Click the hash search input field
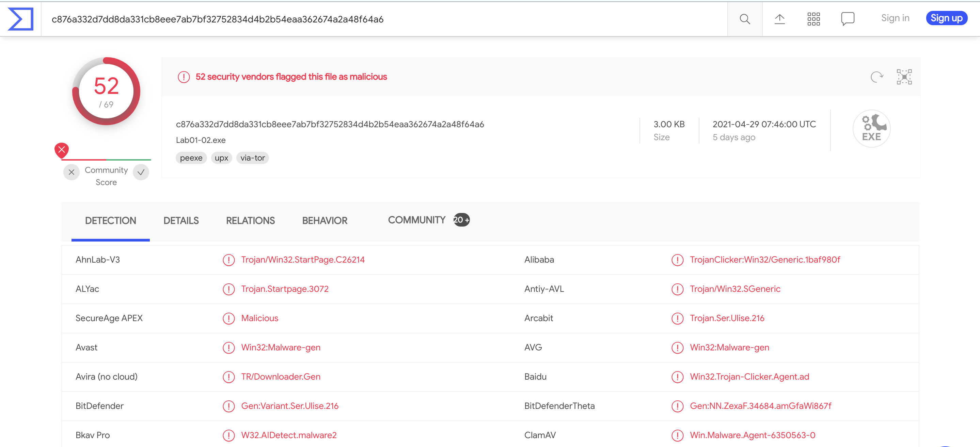This screenshot has width=980, height=447. coord(380,19)
